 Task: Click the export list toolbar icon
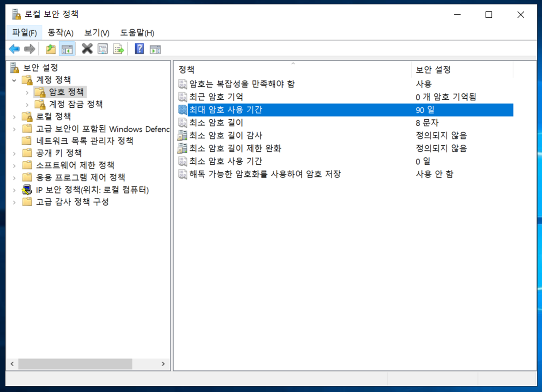119,49
